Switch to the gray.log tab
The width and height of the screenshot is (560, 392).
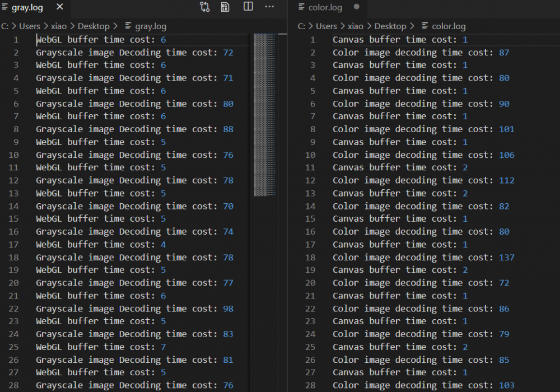(x=27, y=7)
